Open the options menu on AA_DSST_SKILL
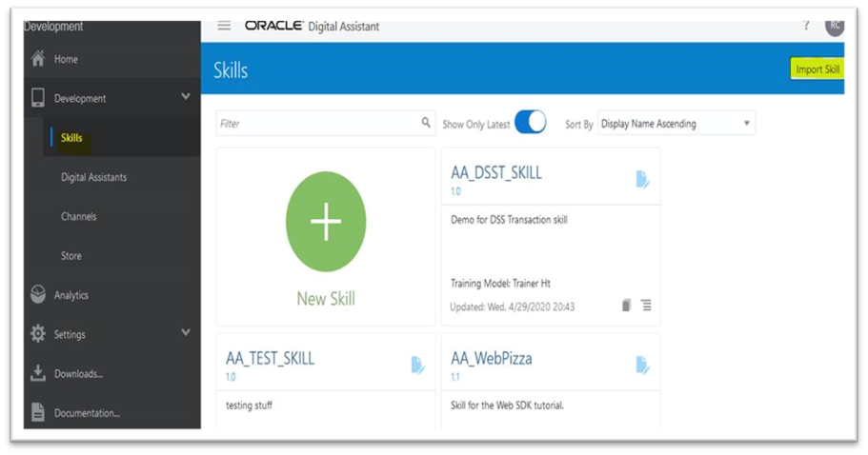Viewport: 868px width, 455px height. [646, 306]
